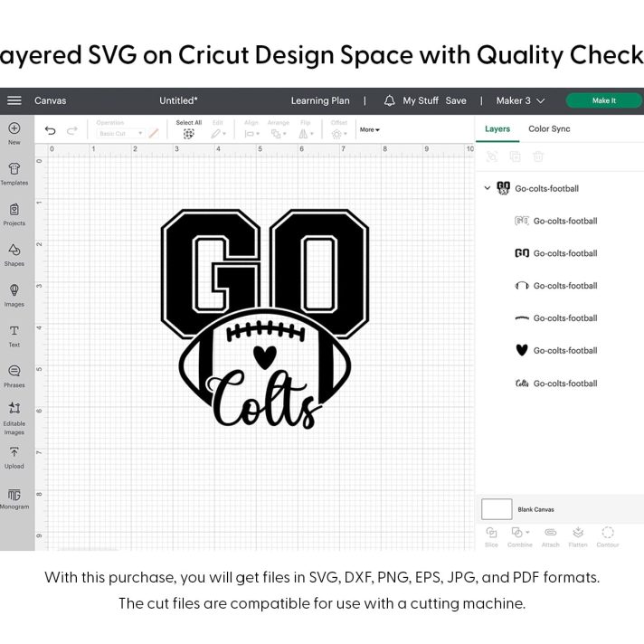Click the Contour tool
Screen dimensions: 644x644
tap(608, 537)
